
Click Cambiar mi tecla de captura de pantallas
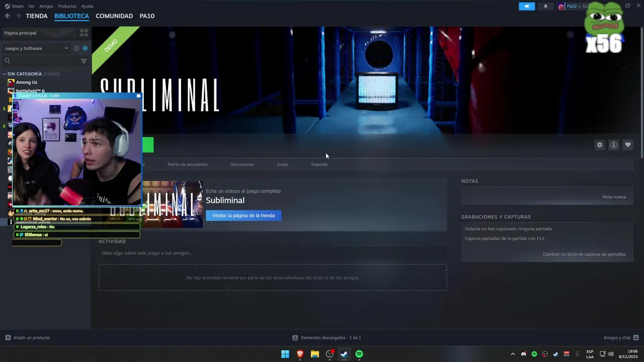point(584,254)
